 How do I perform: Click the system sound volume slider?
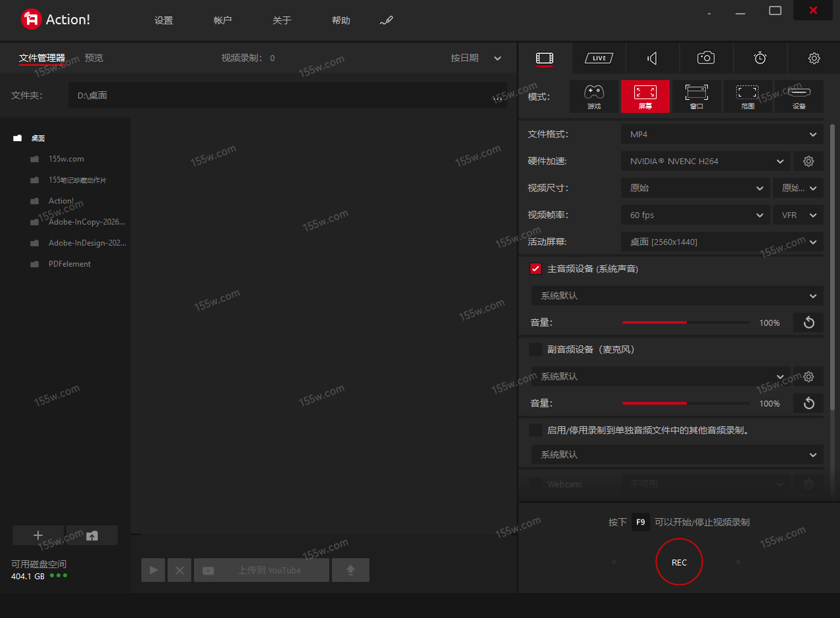click(x=686, y=322)
